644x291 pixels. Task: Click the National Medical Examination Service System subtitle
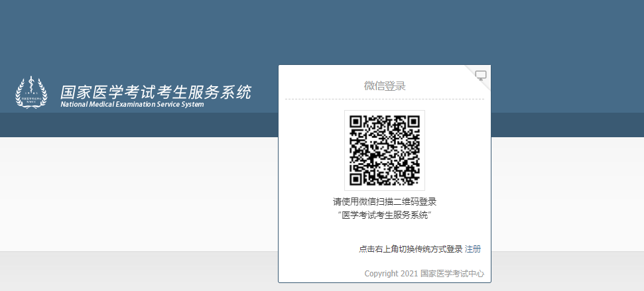click(x=132, y=104)
